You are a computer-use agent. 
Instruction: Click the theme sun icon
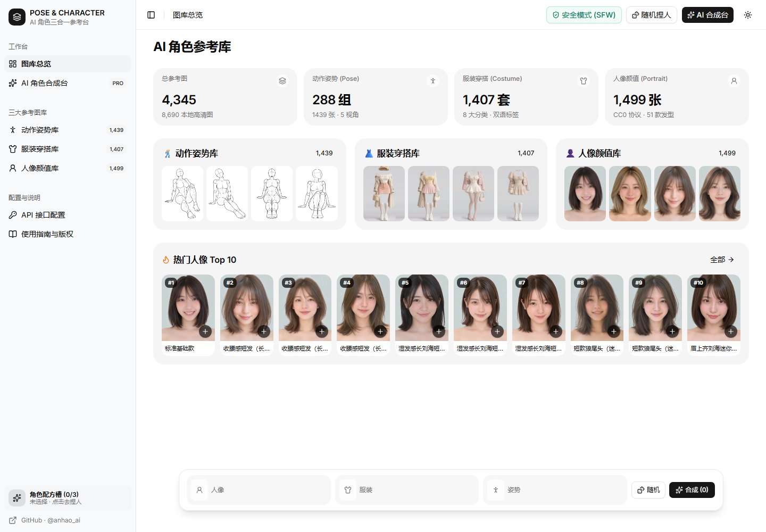coord(748,15)
